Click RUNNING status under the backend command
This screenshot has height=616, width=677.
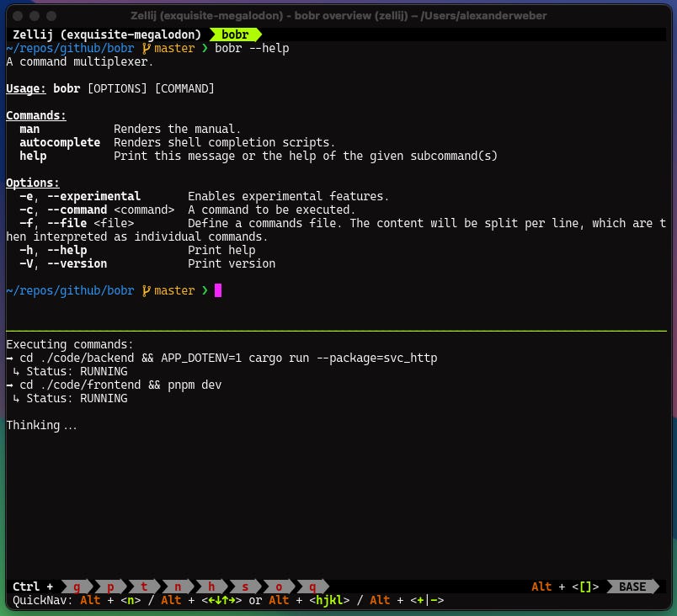104,371
